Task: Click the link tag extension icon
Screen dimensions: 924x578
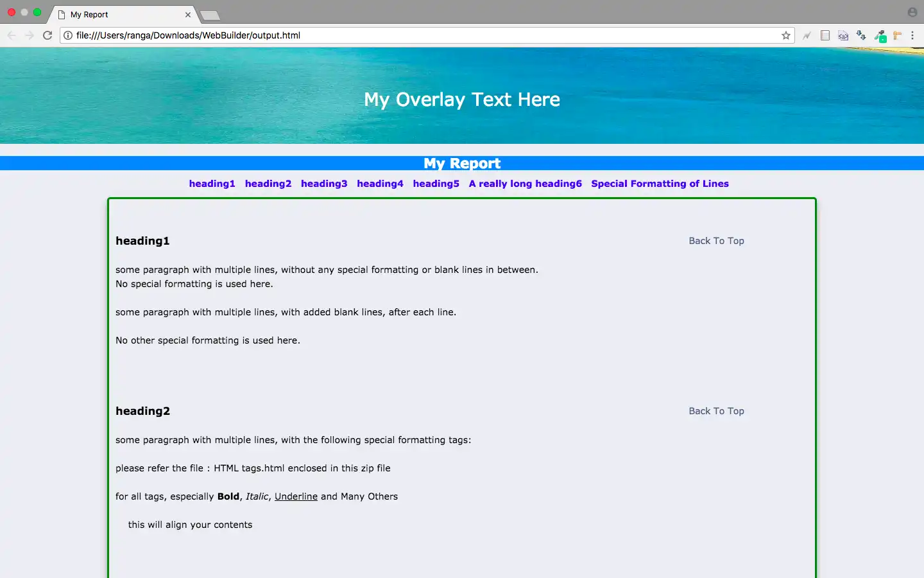Action: 843,35
